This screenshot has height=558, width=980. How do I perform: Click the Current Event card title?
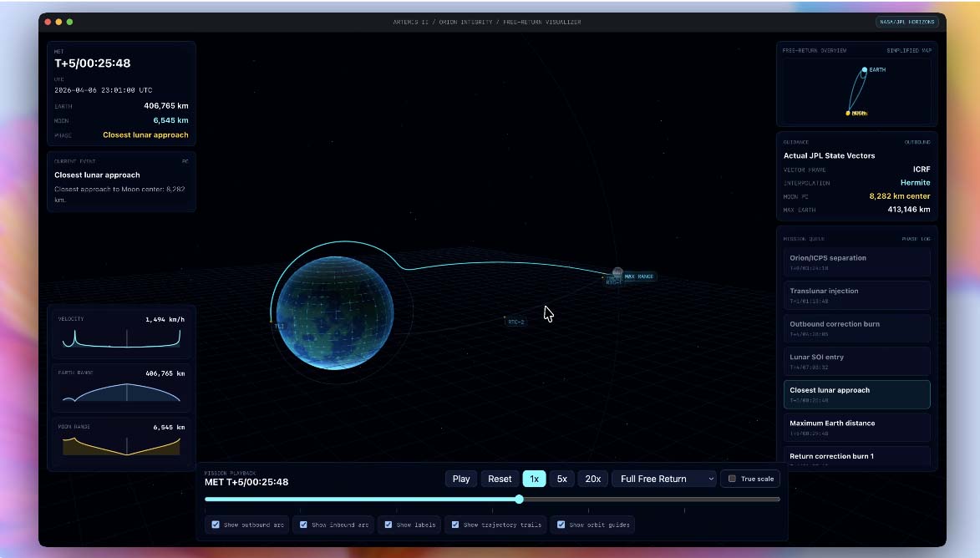[97, 175]
